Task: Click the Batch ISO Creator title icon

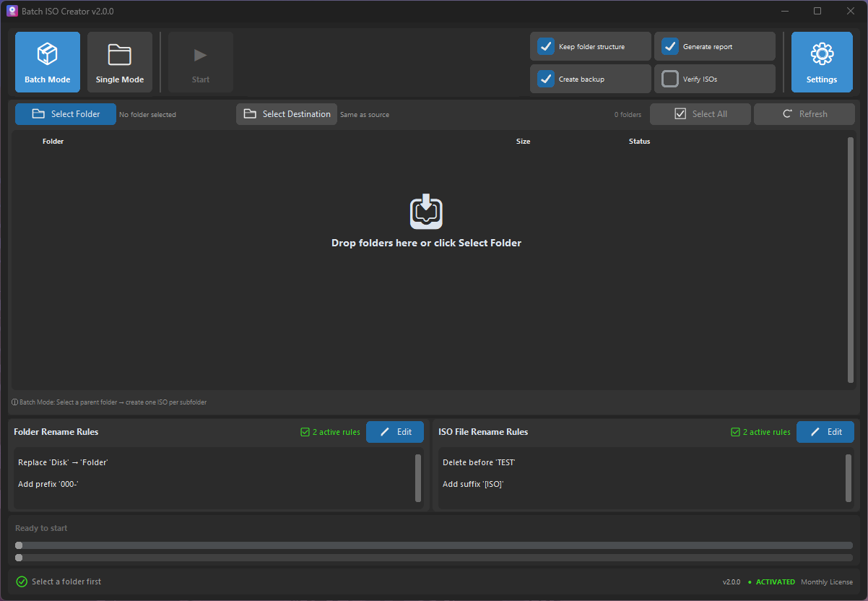Action: click(x=12, y=11)
